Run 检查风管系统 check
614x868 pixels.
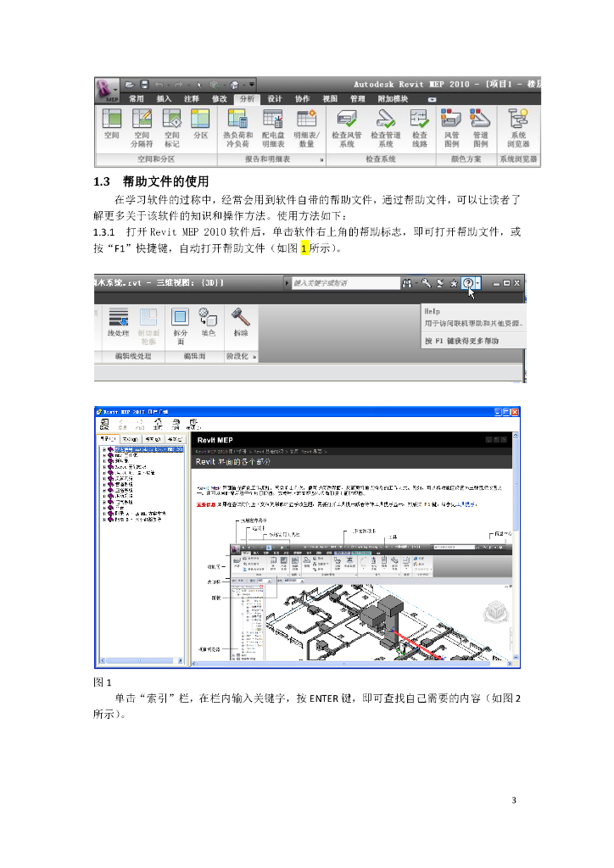[x=347, y=129]
